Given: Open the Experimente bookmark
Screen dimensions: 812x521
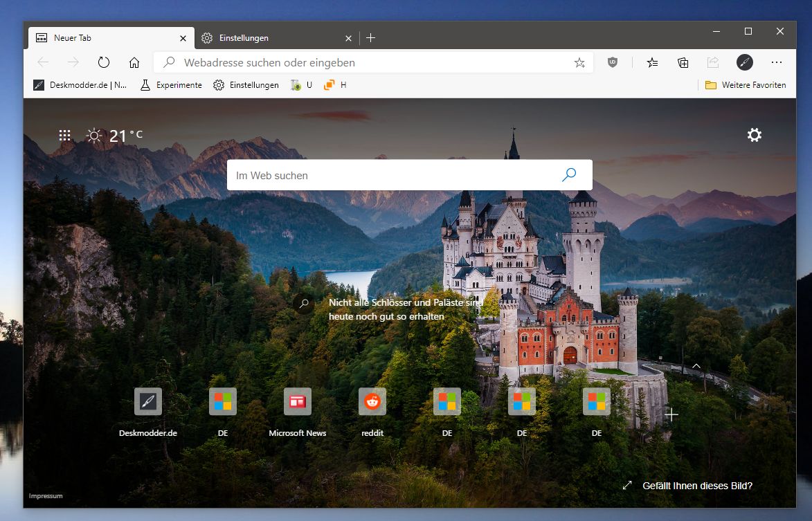Looking at the screenshot, I should (x=171, y=85).
